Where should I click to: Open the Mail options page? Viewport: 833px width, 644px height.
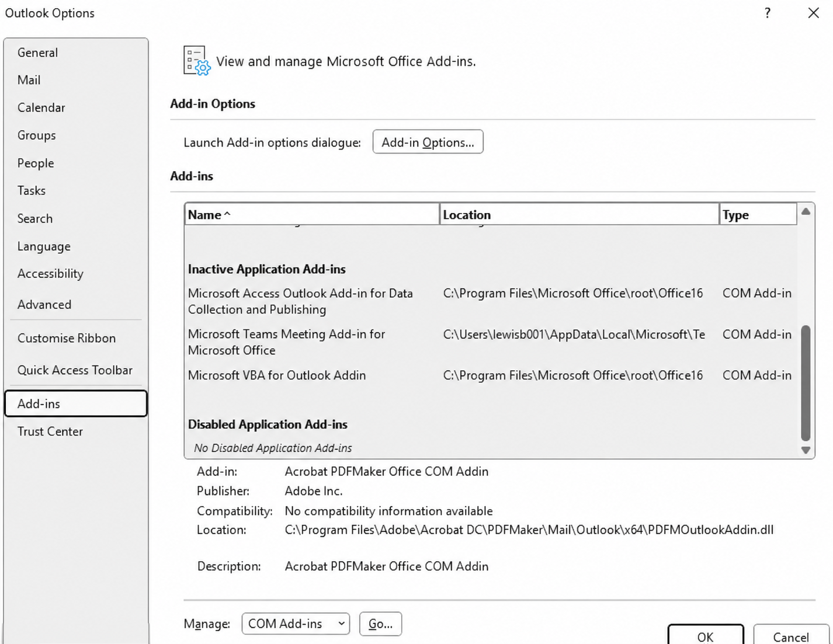(x=76, y=80)
